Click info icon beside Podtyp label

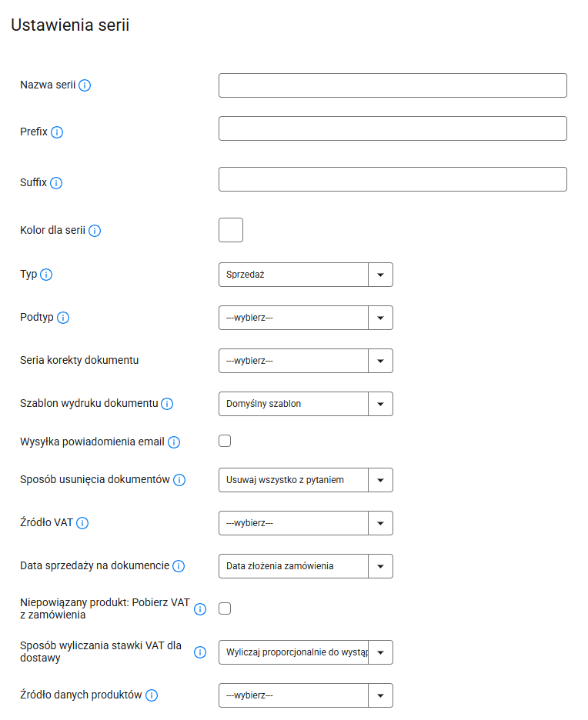[x=63, y=318]
